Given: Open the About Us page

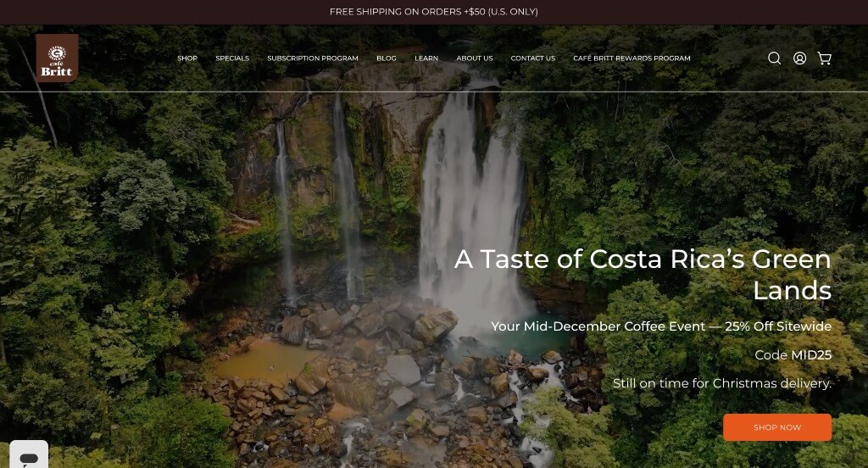Looking at the screenshot, I should tap(475, 58).
